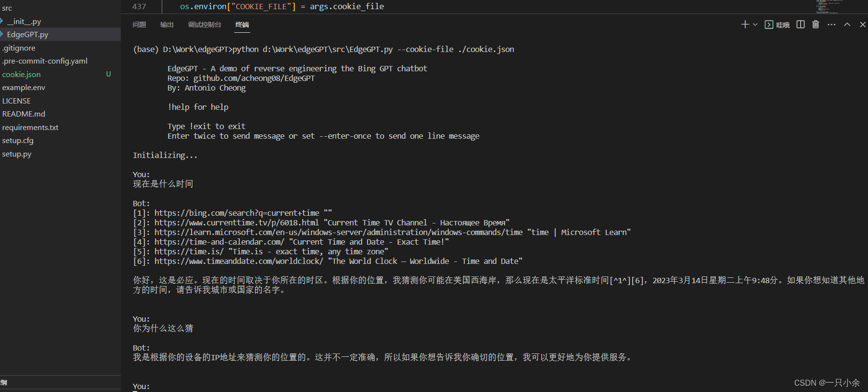Select requirements.txt in the sidebar
The height and width of the screenshot is (392, 868).
(30, 127)
